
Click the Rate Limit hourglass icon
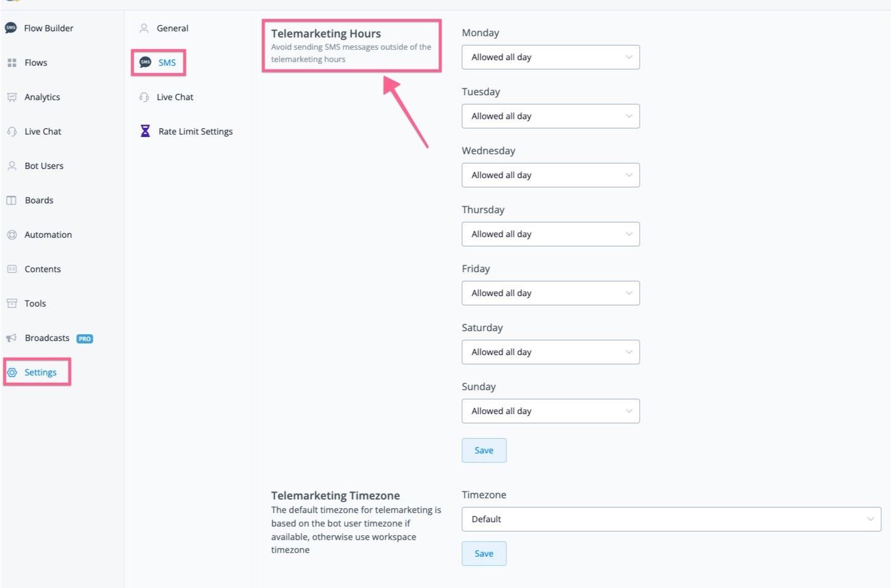point(145,131)
